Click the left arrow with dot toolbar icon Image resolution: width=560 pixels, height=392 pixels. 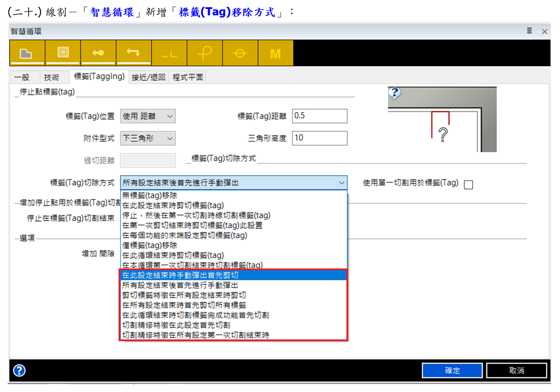(x=98, y=53)
